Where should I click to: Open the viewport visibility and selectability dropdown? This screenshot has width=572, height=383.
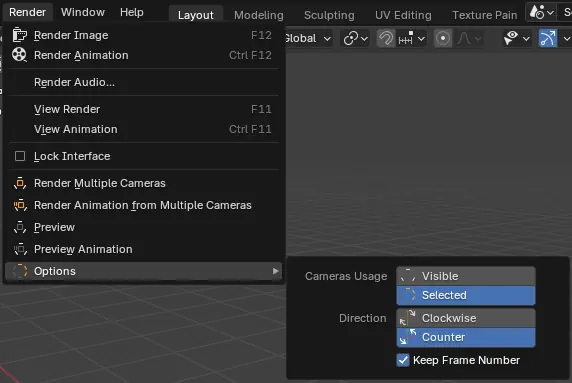[516, 38]
